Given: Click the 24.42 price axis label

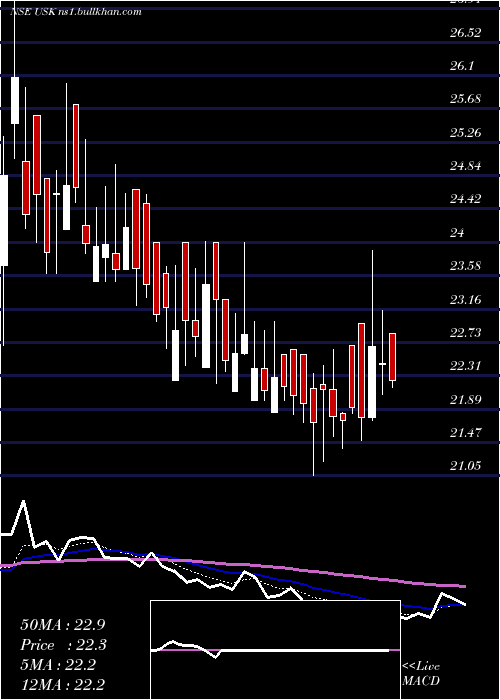Looking at the screenshot, I should coord(466,199).
